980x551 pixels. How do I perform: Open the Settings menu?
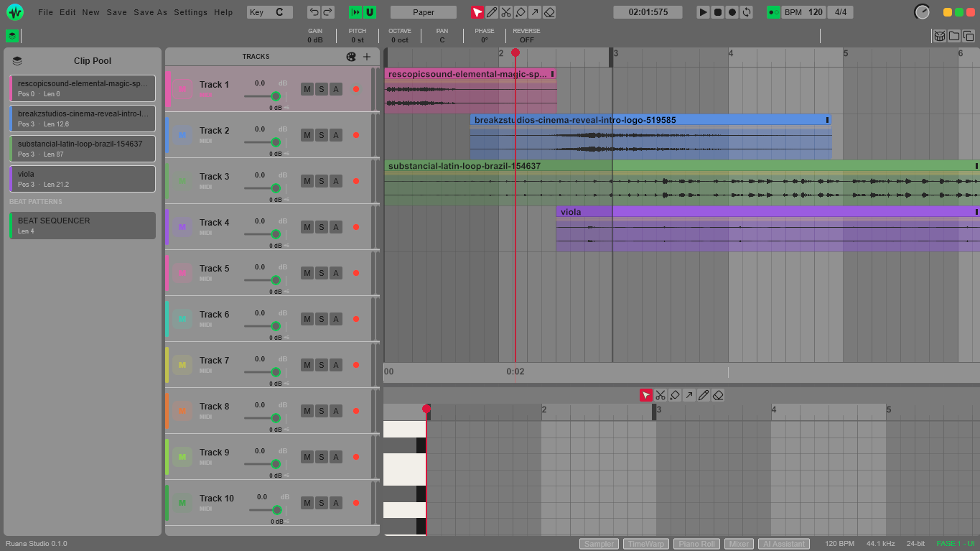[190, 12]
